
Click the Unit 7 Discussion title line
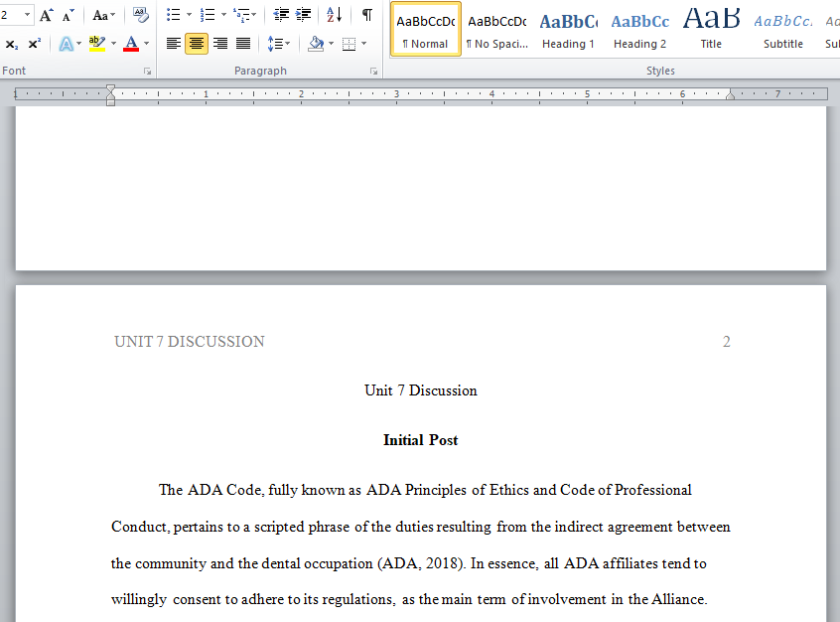coord(421,390)
